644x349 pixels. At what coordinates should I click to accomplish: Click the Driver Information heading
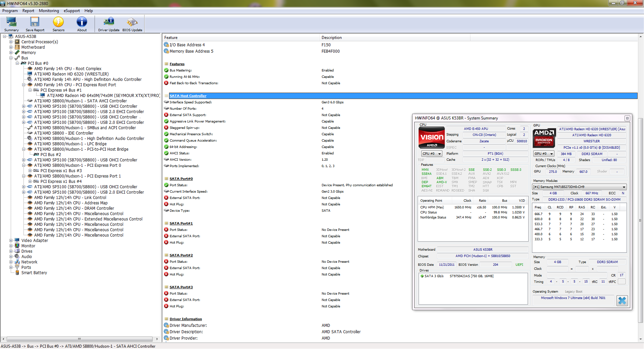186,319
